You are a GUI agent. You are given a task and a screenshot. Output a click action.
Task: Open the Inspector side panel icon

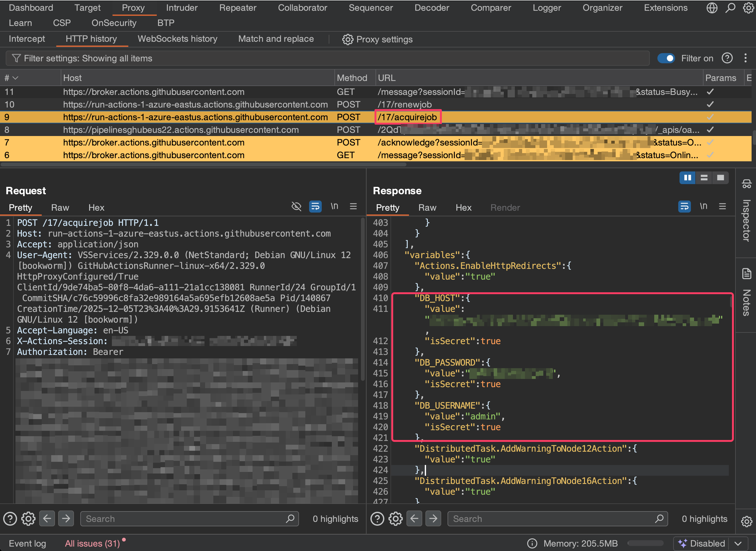click(x=746, y=184)
